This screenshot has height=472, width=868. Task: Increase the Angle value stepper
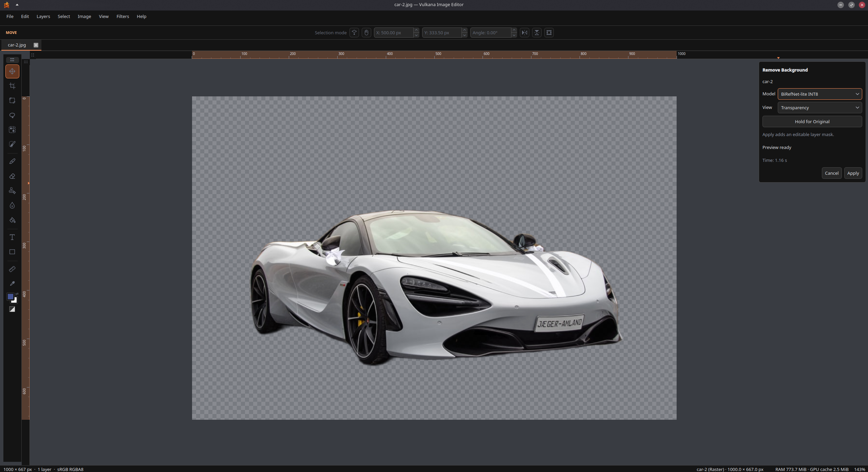[x=514, y=30]
